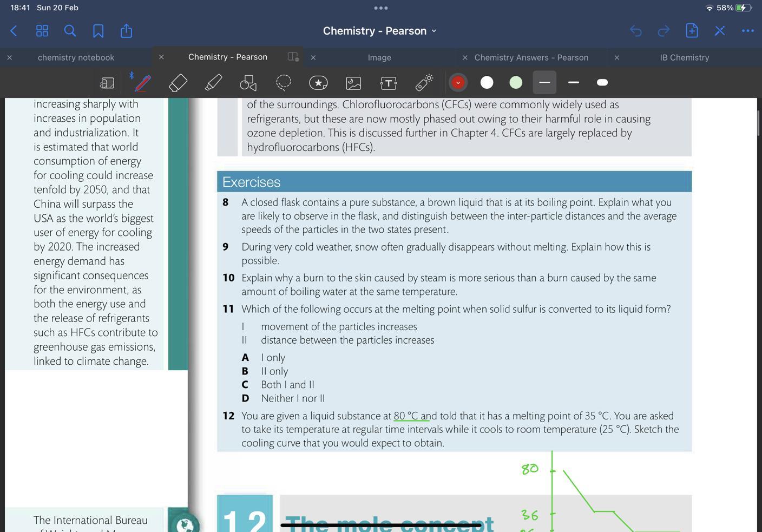762x532 pixels.
Task: Tap the vertical scrollbar handle
Action: pos(759,123)
